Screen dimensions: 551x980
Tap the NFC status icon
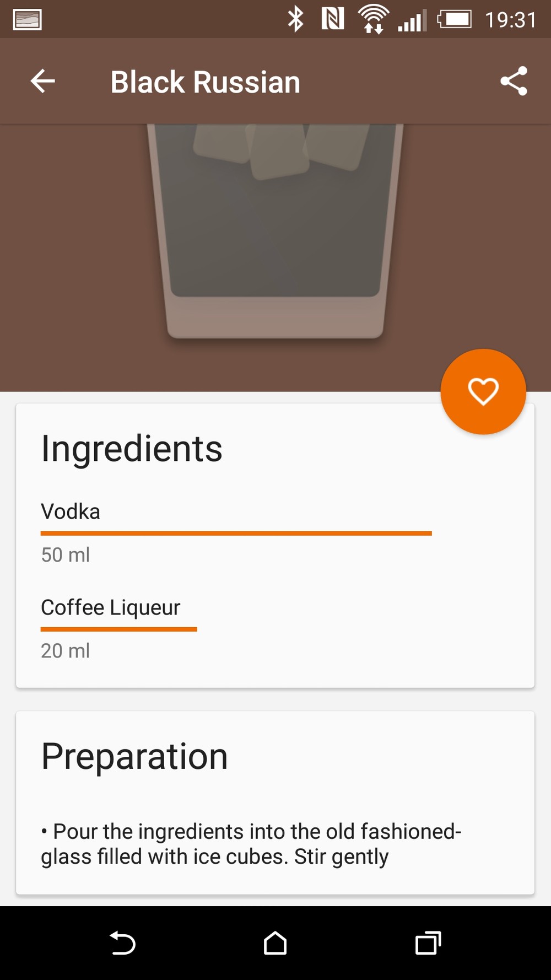point(333,19)
